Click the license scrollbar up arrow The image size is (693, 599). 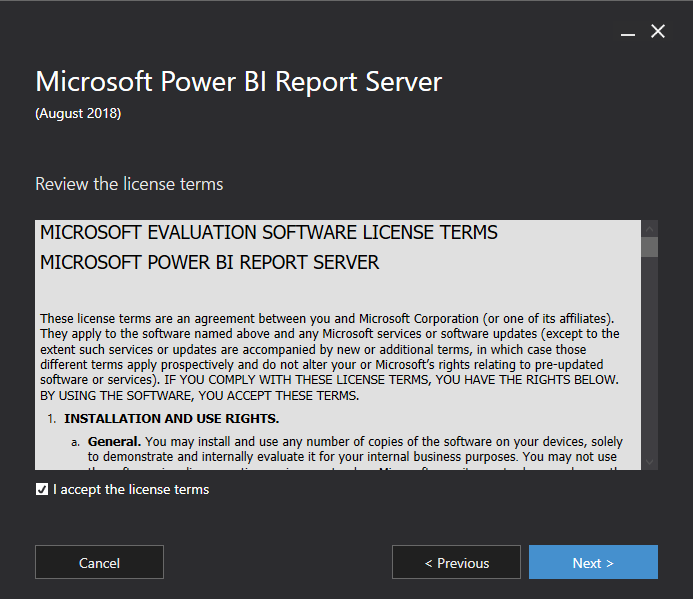(650, 228)
